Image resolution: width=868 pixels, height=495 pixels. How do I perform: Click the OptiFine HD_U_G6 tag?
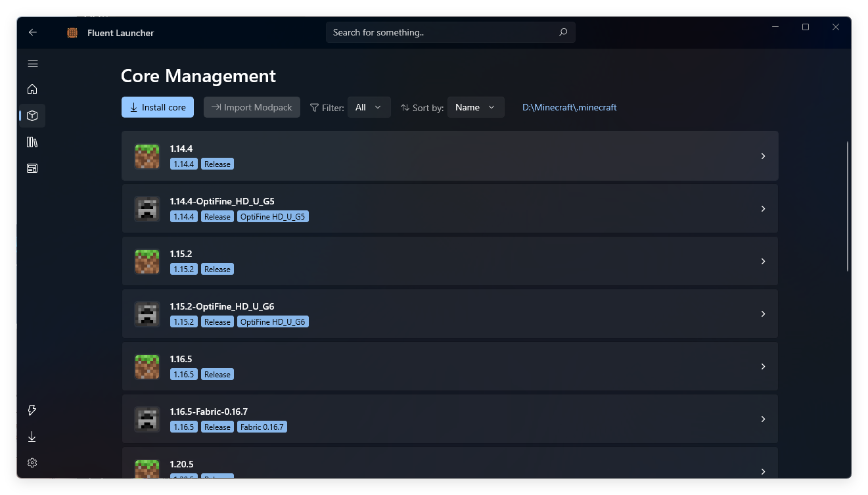pos(273,321)
